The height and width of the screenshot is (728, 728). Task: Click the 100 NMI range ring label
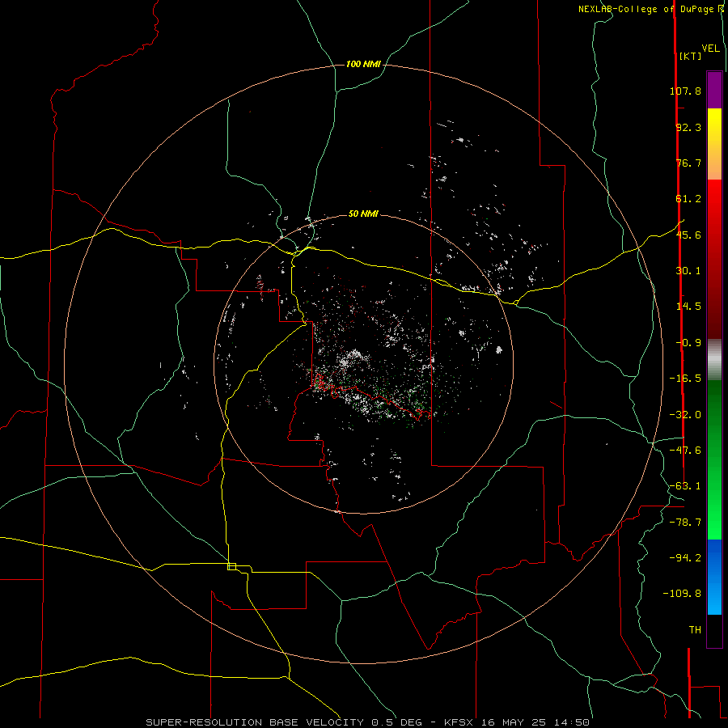(363, 64)
